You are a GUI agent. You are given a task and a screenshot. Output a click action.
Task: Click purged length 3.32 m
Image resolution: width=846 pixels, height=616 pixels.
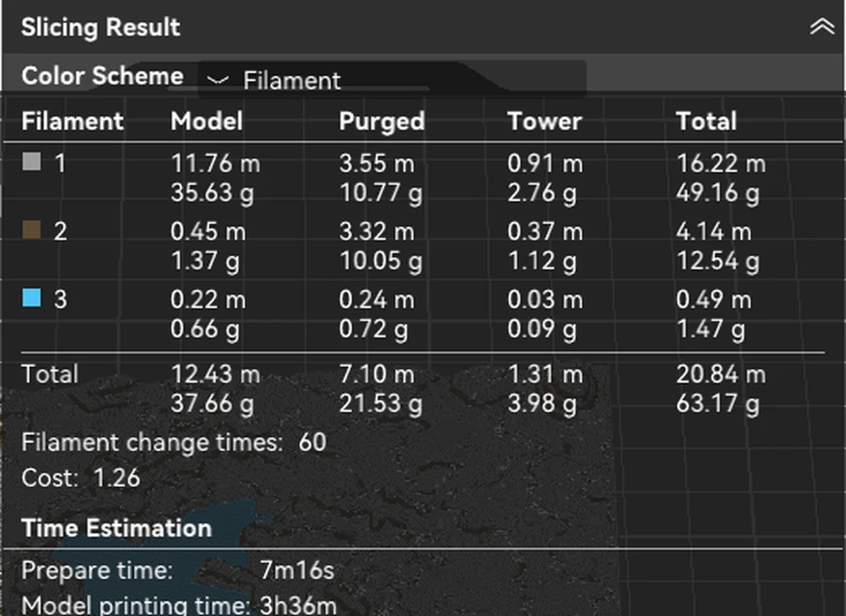tap(377, 232)
